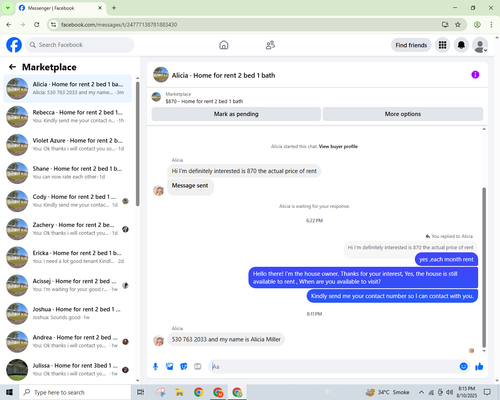Open Zachery conversation
Screen dimensions: 500x400
pos(67,229)
